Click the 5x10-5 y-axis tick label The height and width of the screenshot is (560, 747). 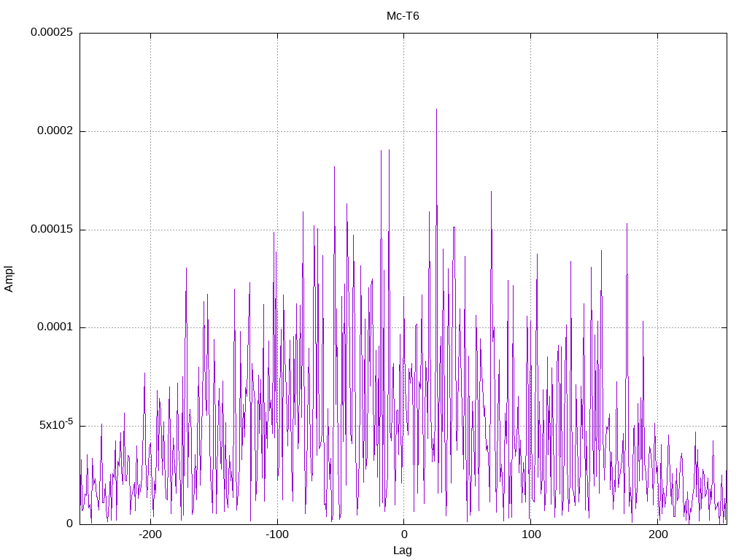click(56, 424)
